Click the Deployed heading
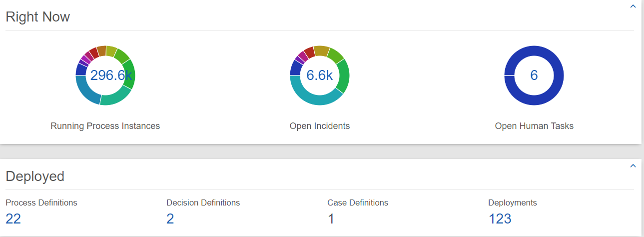The height and width of the screenshot is (237, 644). click(35, 176)
